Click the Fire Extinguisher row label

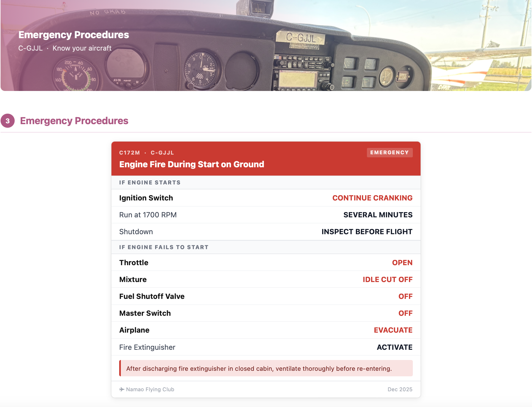pyautogui.click(x=147, y=347)
